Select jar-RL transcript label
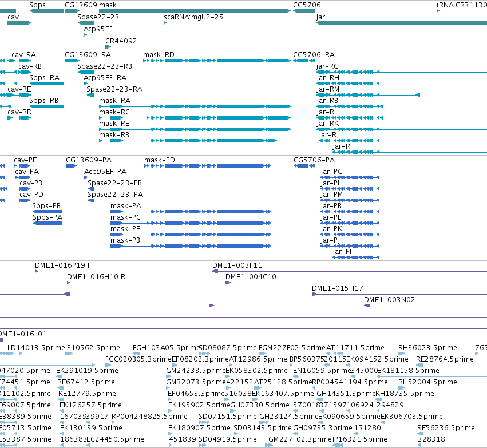 pos(327,112)
